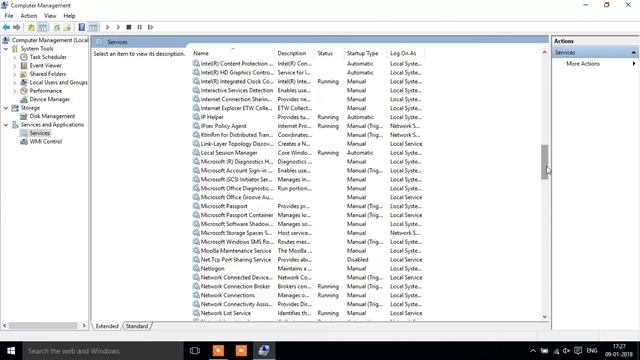Collapse the System Tools node

click(x=6, y=49)
